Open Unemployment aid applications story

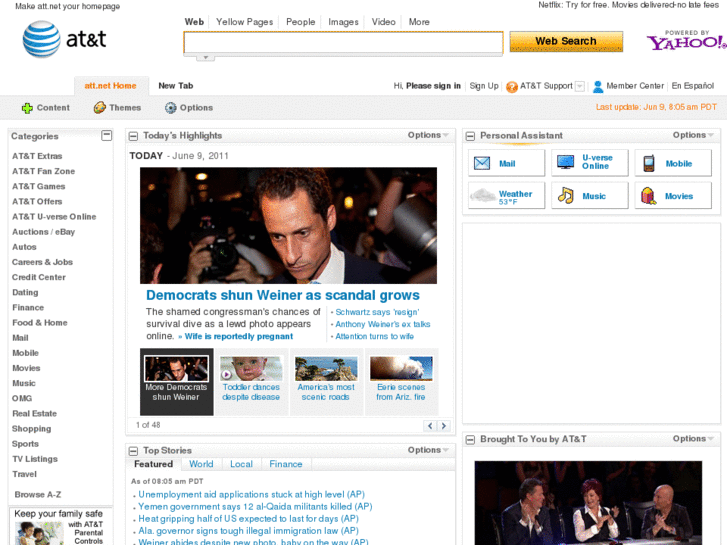tap(252, 495)
